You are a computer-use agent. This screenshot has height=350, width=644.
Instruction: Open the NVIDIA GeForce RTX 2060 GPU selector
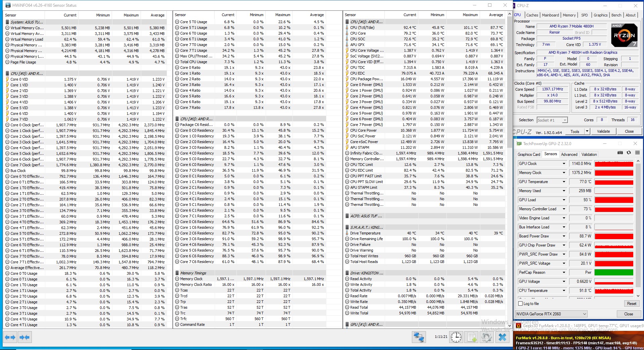[x=551, y=314]
